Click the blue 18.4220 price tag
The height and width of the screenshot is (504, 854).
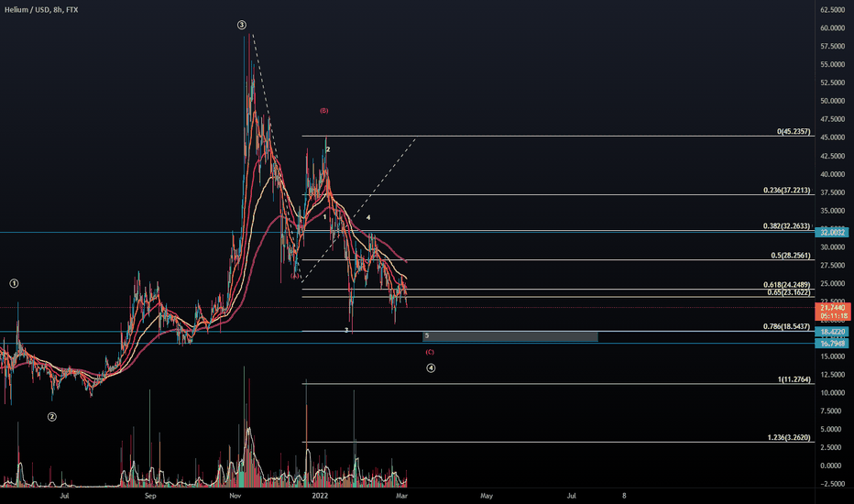[x=832, y=332]
